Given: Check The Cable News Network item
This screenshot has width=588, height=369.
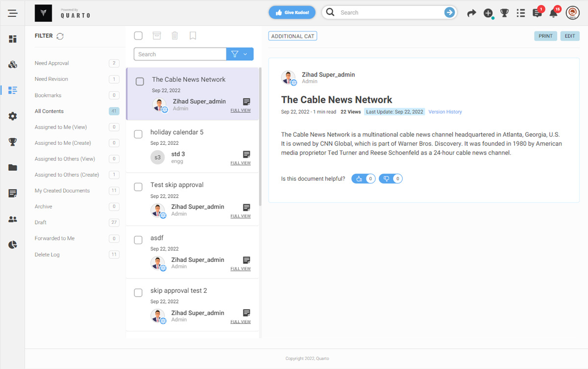Looking at the screenshot, I should pyautogui.click(x=140, y=81).
